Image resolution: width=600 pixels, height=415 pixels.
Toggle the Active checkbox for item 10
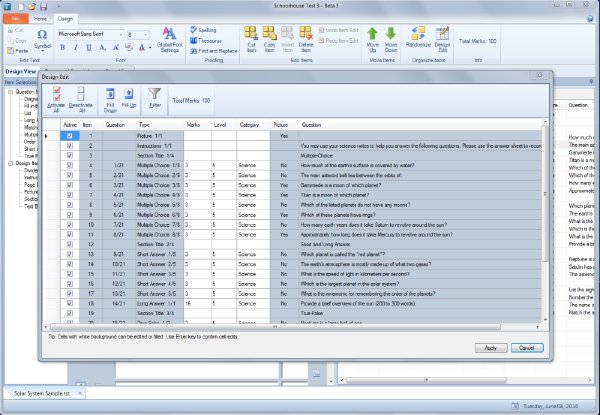coord(70,225)
